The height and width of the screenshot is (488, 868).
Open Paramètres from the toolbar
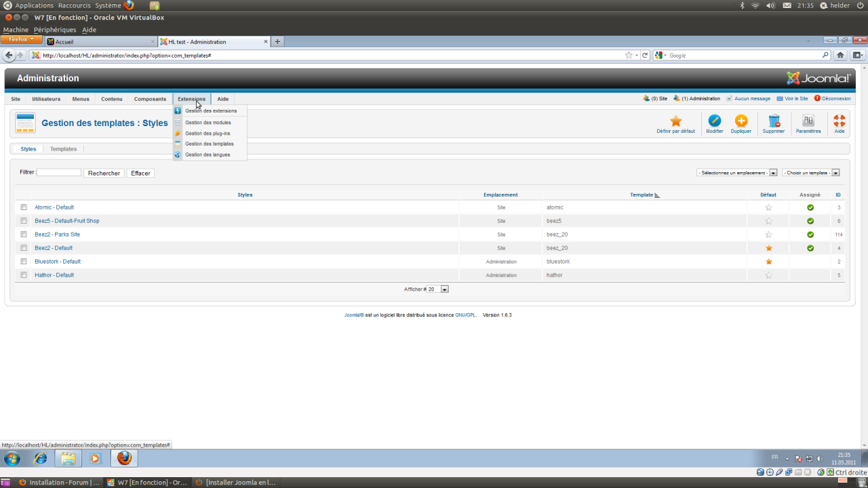(808, 121)
